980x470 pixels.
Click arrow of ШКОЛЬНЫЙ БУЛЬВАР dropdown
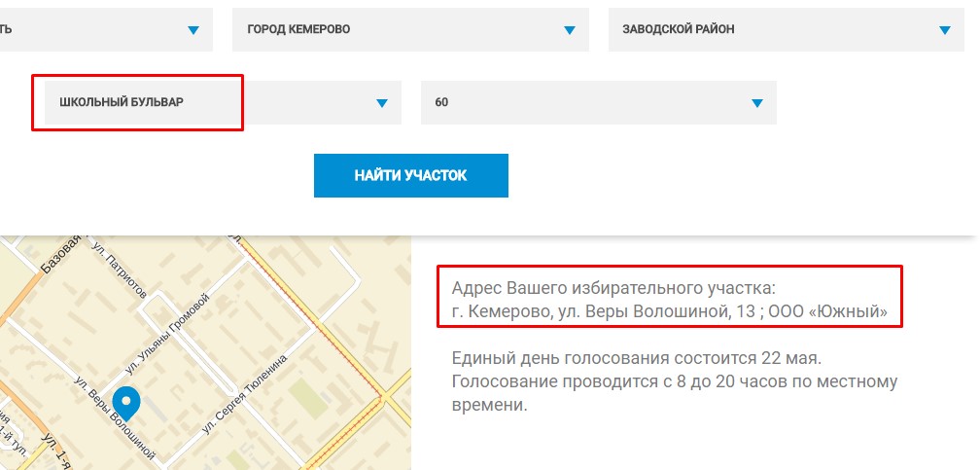382,103
